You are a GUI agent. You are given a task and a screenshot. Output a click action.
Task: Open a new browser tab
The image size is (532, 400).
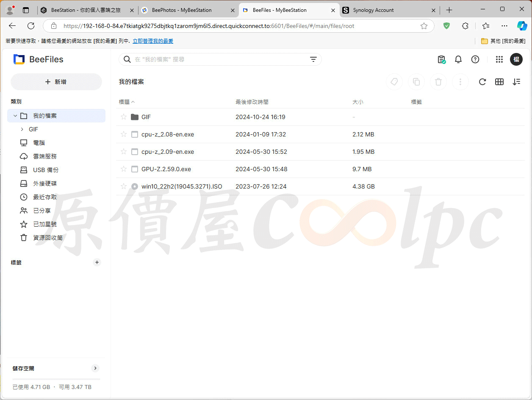(x=449, y=10)
